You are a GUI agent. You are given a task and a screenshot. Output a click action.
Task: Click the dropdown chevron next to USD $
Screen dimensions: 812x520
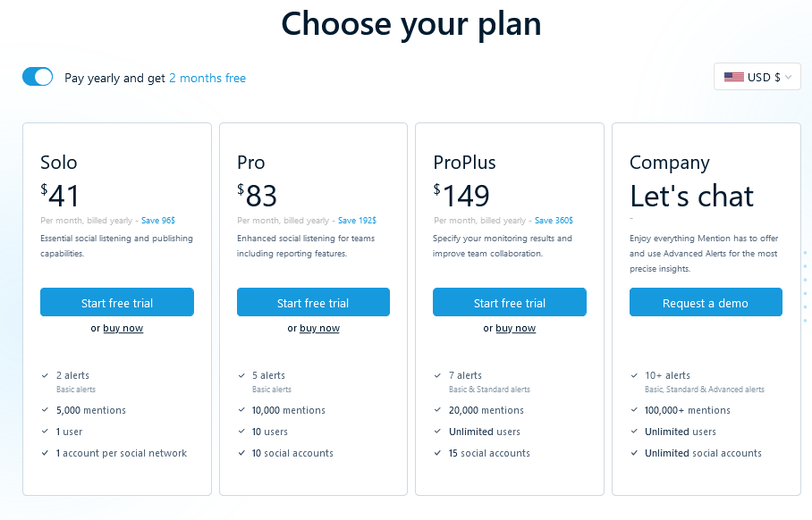pyautogui.click(x=788, y=78)
